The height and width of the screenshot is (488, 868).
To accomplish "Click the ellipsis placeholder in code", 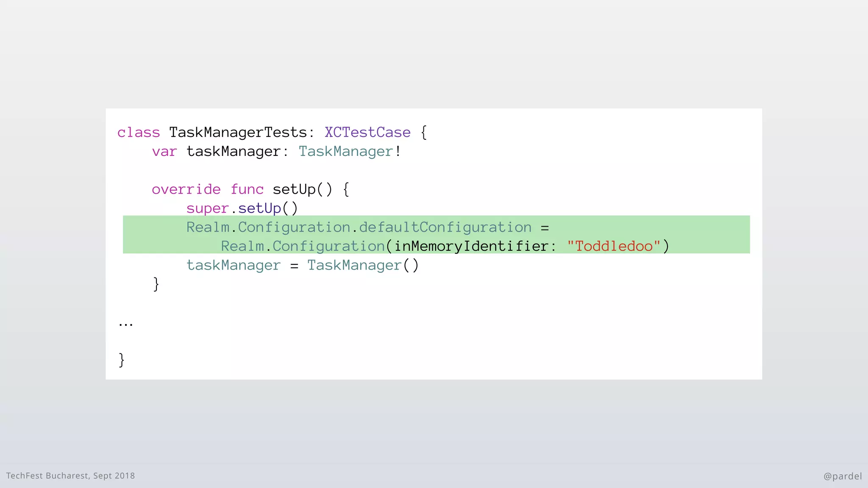I will point(126,324).
